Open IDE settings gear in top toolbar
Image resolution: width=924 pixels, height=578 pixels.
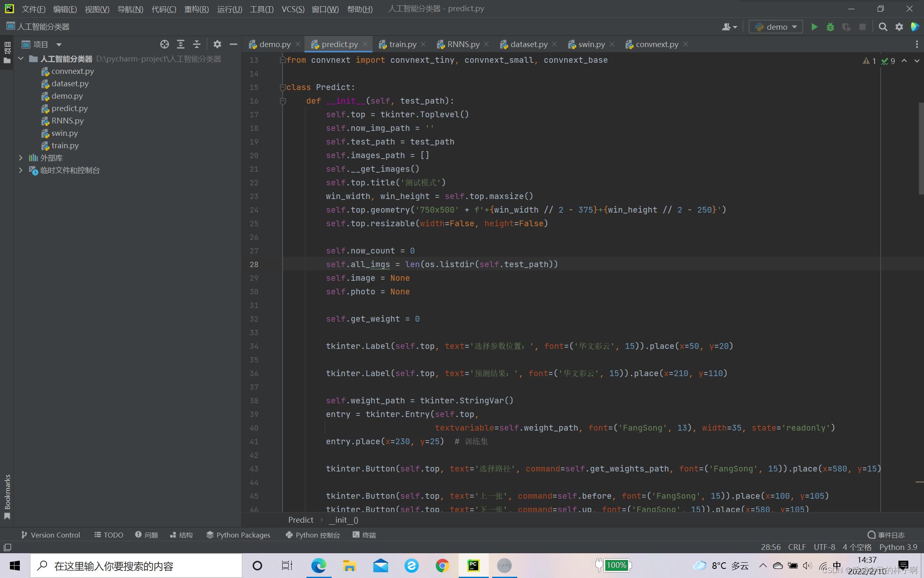click(x=899, y=27)
